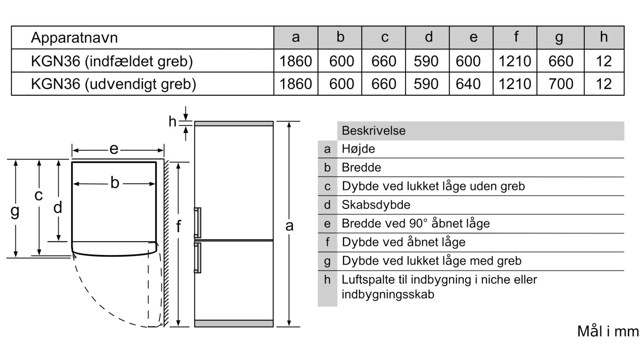Click legend description 'Skabsdybde'
644x362 pixels.
(376, 205)
